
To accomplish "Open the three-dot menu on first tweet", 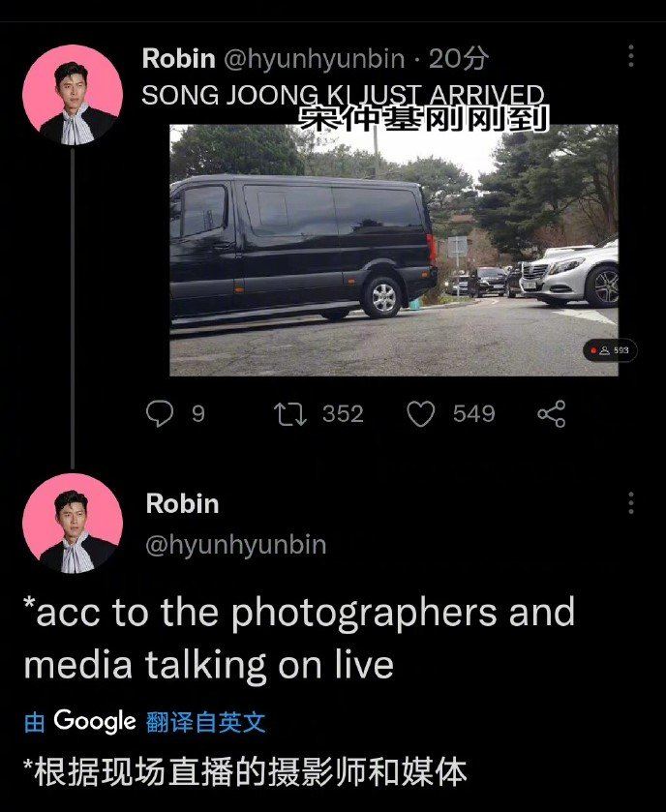I will [631, 55].
